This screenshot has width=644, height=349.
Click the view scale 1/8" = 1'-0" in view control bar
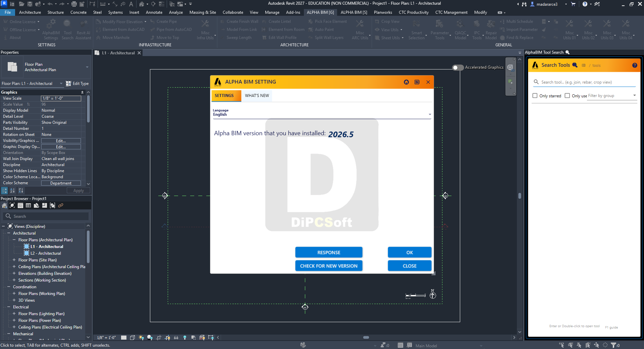click(106, 338)
